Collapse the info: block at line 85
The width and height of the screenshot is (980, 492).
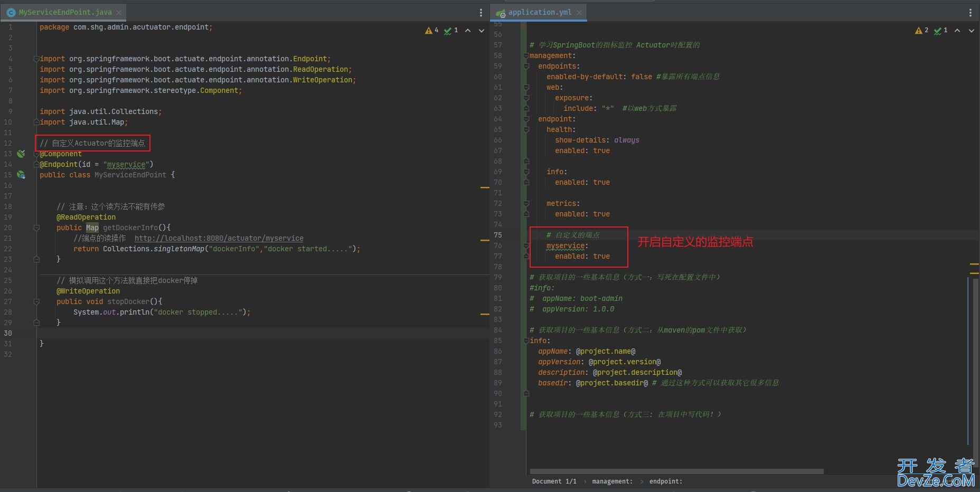tap(526, 340)
